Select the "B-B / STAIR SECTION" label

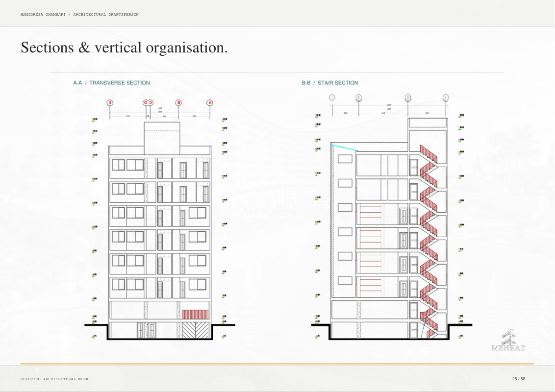click(x=330, y=83)
